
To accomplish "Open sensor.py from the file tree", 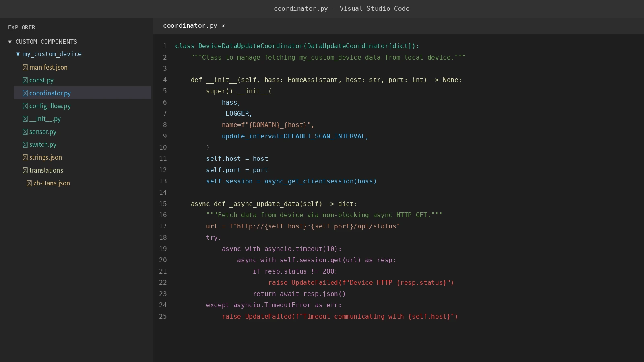I will click(43, 132).
